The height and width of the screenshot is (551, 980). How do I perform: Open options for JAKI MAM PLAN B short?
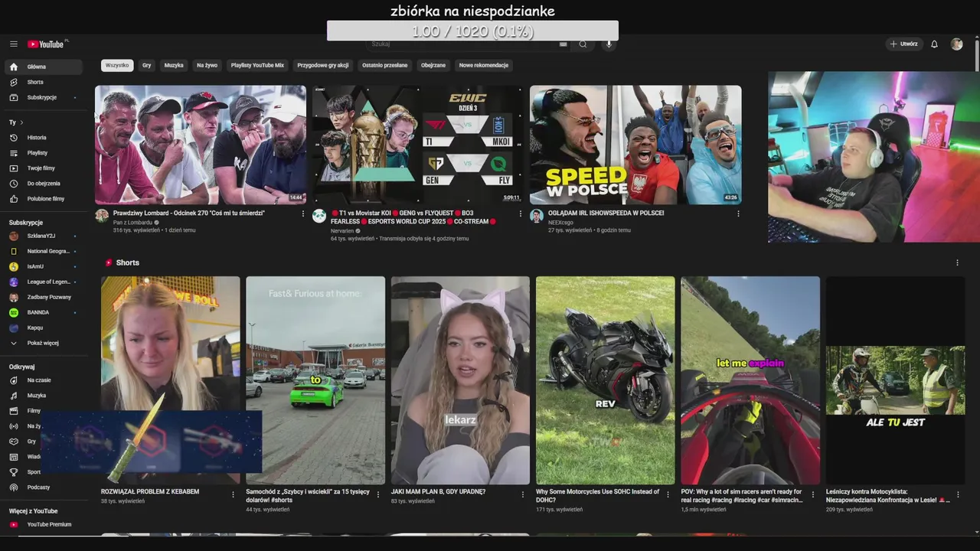click(523, 494)
